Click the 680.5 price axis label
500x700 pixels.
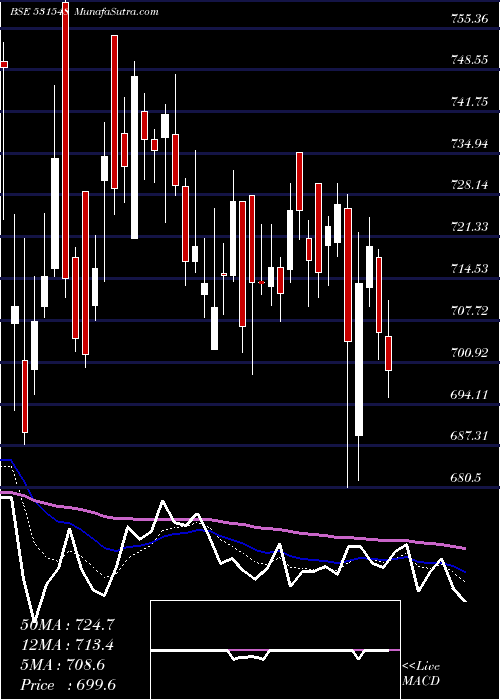pos(466,478)
